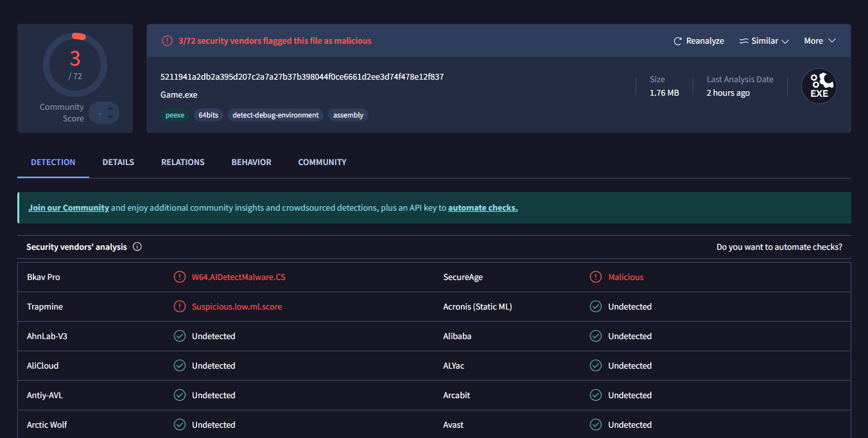Screen dimensions: 868x438
Task: Click the Acronis (Static ML) undetected checkmark icon
Action: [x=596, y=306]
